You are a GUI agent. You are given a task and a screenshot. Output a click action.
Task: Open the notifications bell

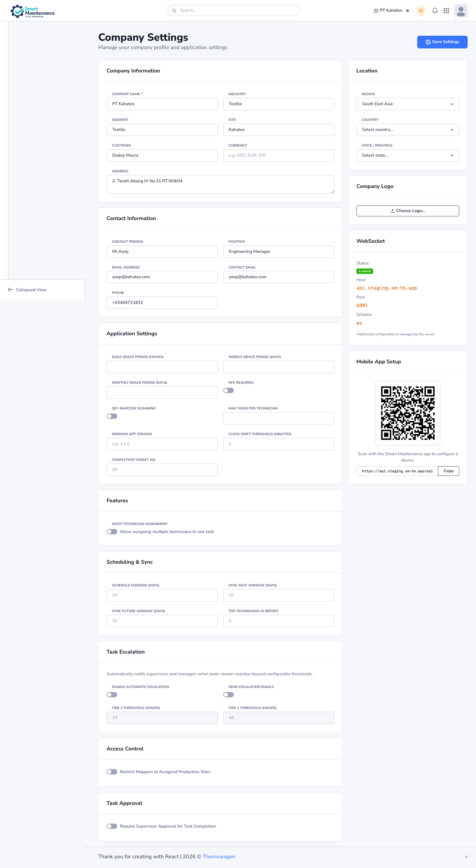[x=435, y=11]
